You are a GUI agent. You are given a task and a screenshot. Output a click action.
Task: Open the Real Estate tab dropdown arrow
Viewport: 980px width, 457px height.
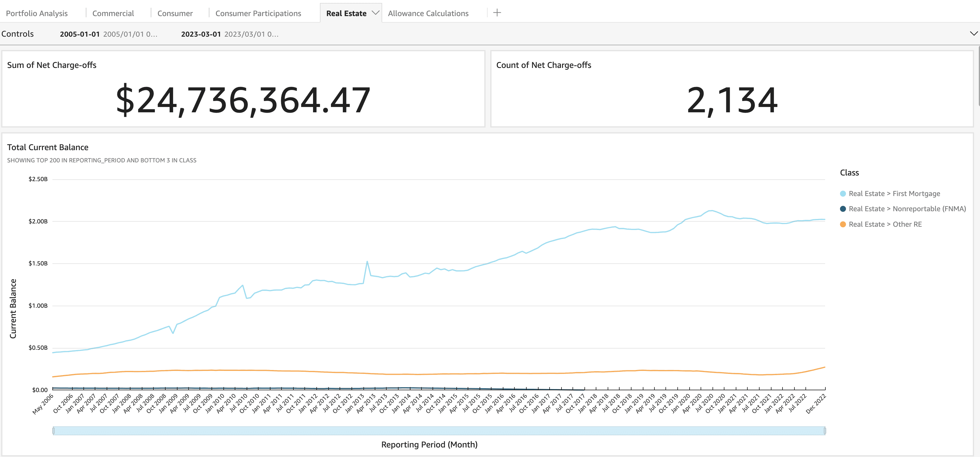pos(375,13)
